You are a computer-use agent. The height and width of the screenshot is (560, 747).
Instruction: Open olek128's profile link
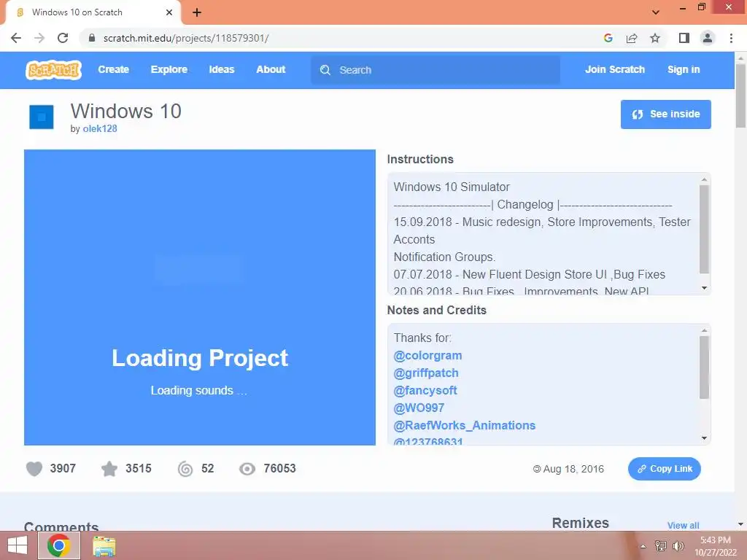tap(99, 128)
